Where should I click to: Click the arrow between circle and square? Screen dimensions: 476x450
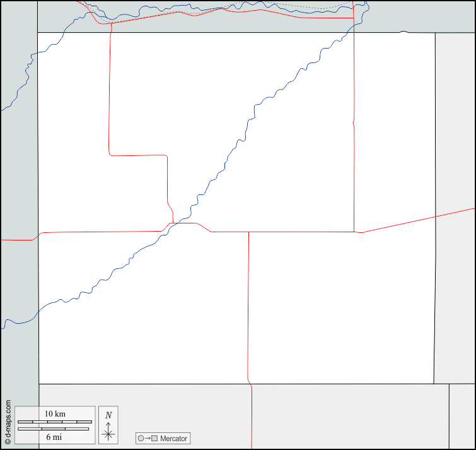[x=148, y=438]
